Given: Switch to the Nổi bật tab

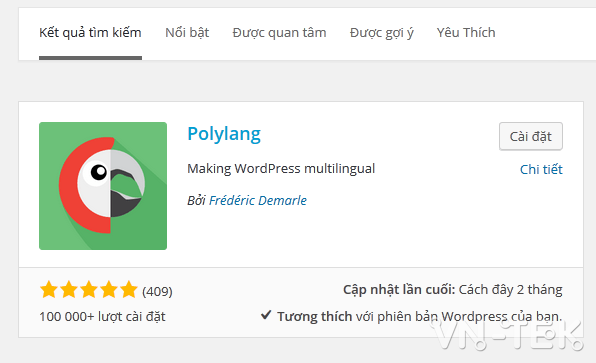Looking at the screenshot, I should click(187, 33).
